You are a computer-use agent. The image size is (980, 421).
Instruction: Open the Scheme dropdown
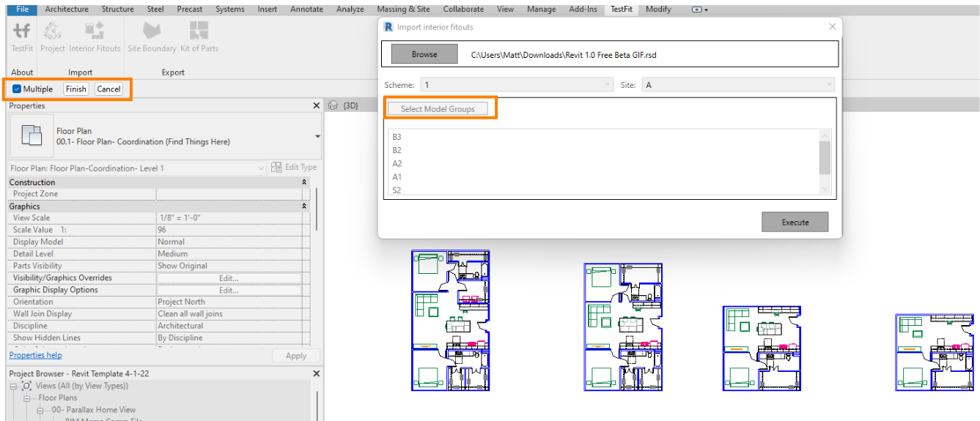[x=516, y=85]
